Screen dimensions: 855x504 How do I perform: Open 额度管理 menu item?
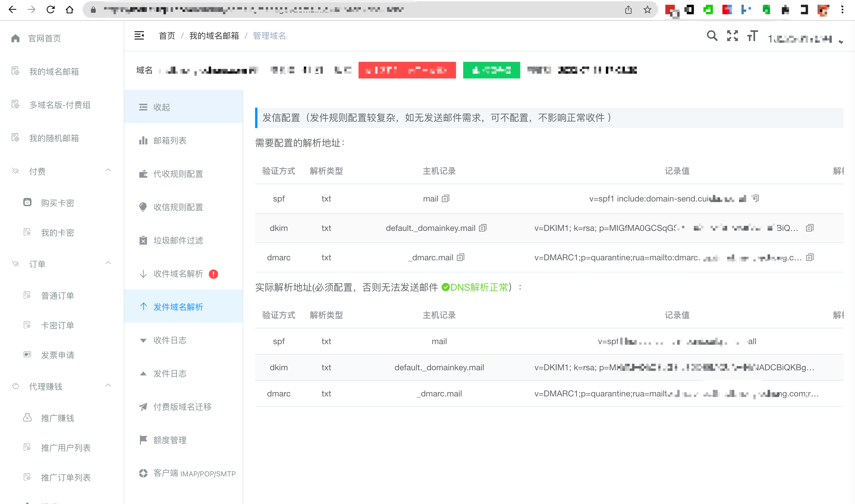click(x=183, y=440)
